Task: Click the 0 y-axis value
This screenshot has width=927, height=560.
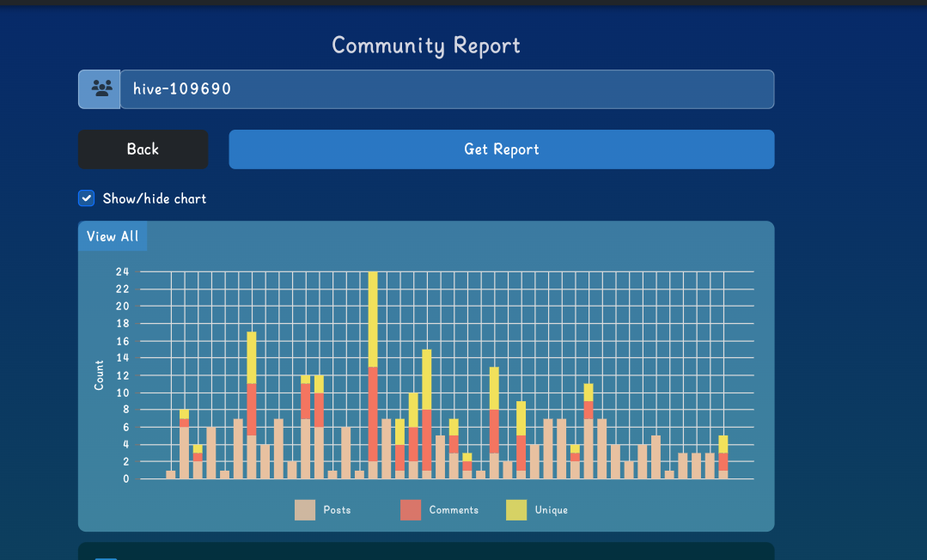Action: click(126, 479)
